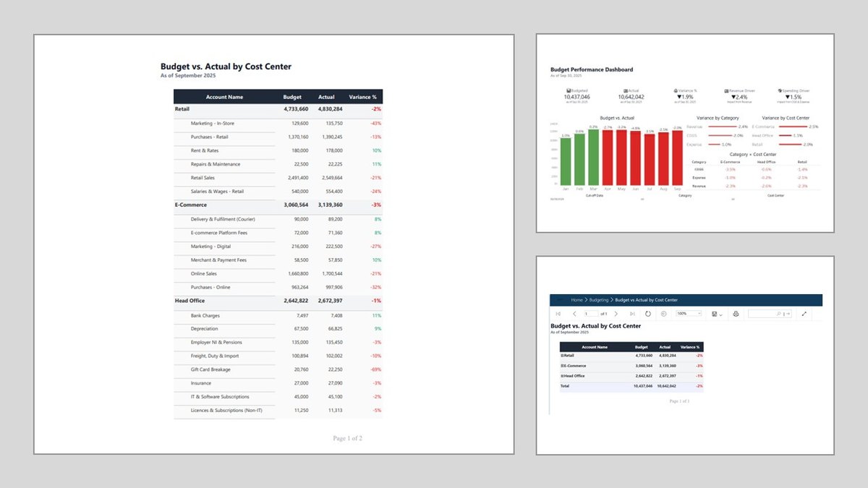
Task: Click the Licences & Subscriptions (Non-IT) row
Action: click(x=278, y=411)
